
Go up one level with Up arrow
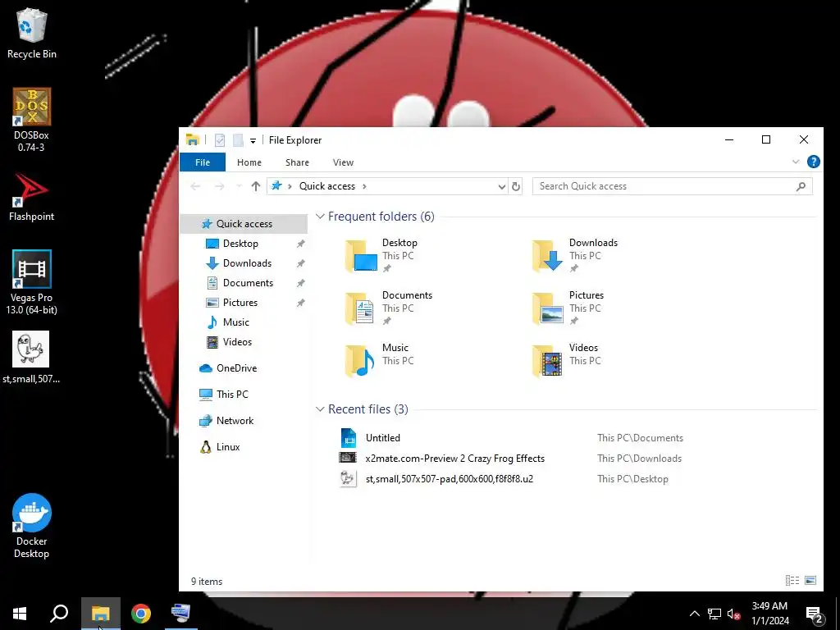tap(256, 186)
